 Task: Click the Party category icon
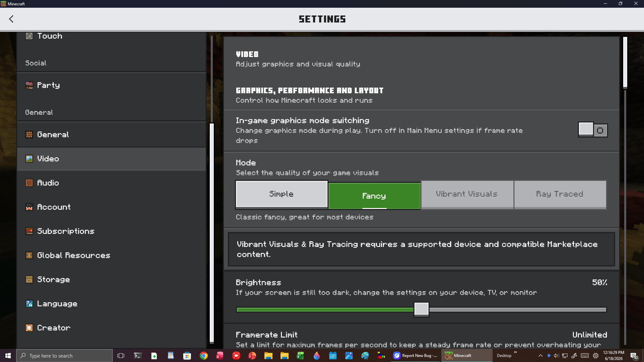click(29, 85)
